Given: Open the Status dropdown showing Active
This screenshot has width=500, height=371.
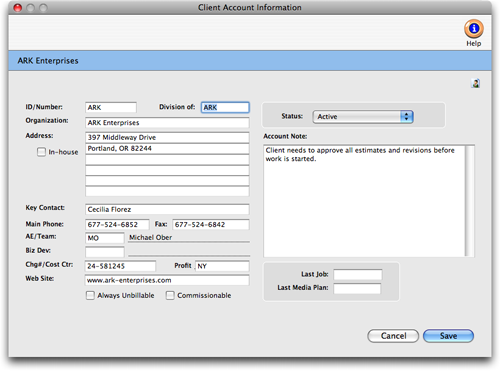Looking at the screenshot, I should (363, 117).
